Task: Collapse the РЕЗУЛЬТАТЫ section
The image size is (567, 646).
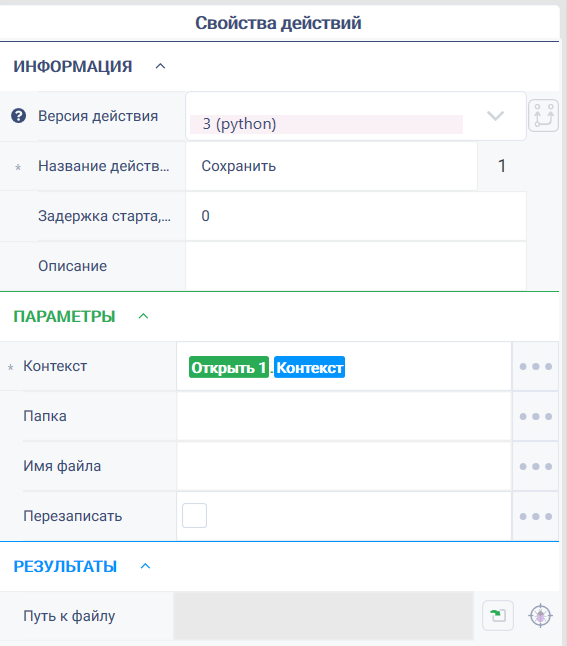Action: pyautogui.click(x=145, y=566)
